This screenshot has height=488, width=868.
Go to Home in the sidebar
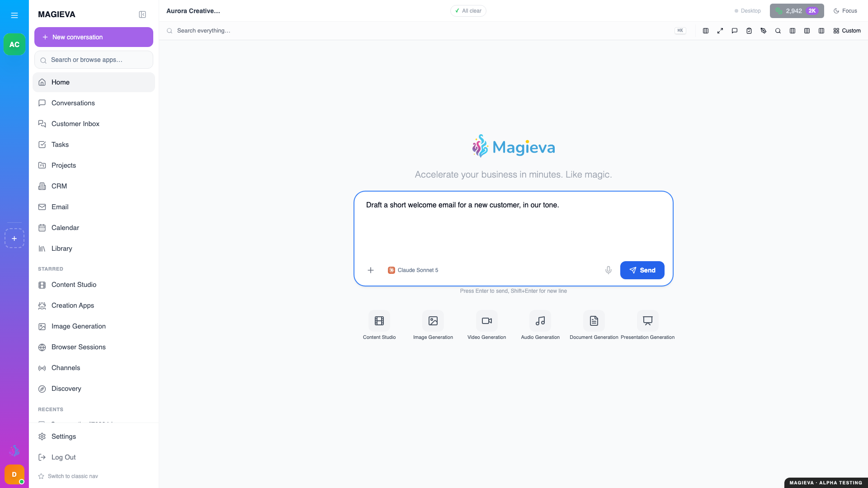[94, 82]
